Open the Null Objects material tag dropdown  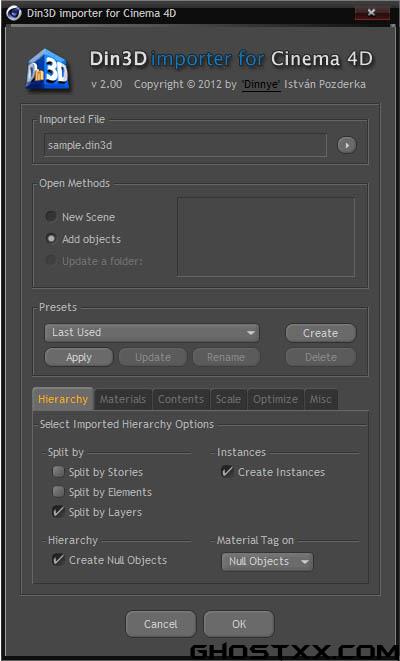(x=267, y=562)
